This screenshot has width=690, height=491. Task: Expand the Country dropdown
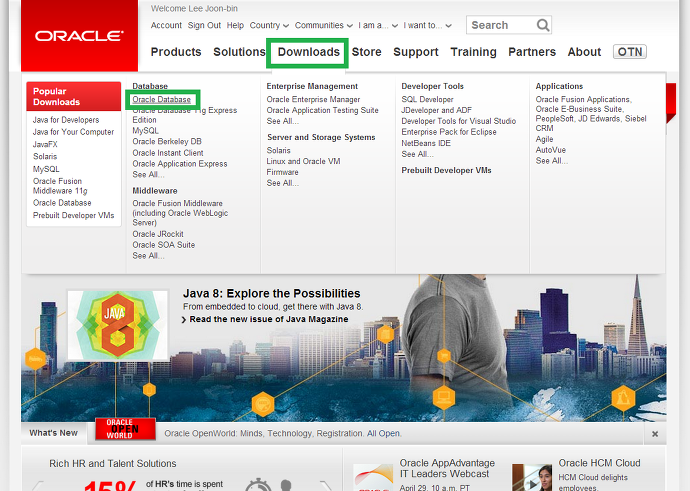point(269,26)
